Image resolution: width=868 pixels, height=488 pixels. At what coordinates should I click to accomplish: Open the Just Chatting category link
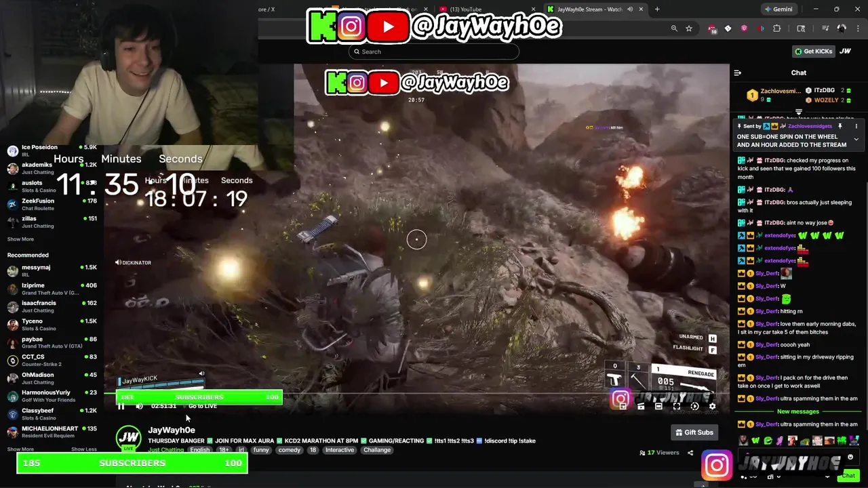coord(166,450)
